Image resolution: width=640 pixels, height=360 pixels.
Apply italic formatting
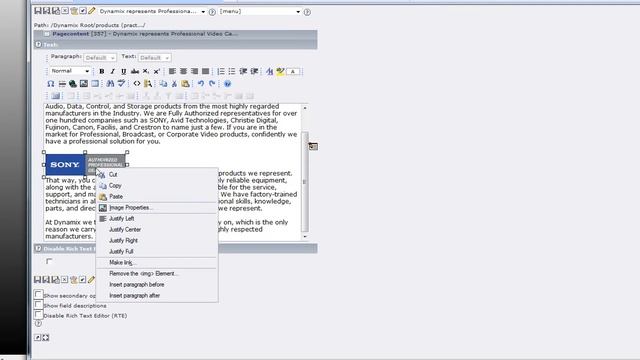point(113,71)
